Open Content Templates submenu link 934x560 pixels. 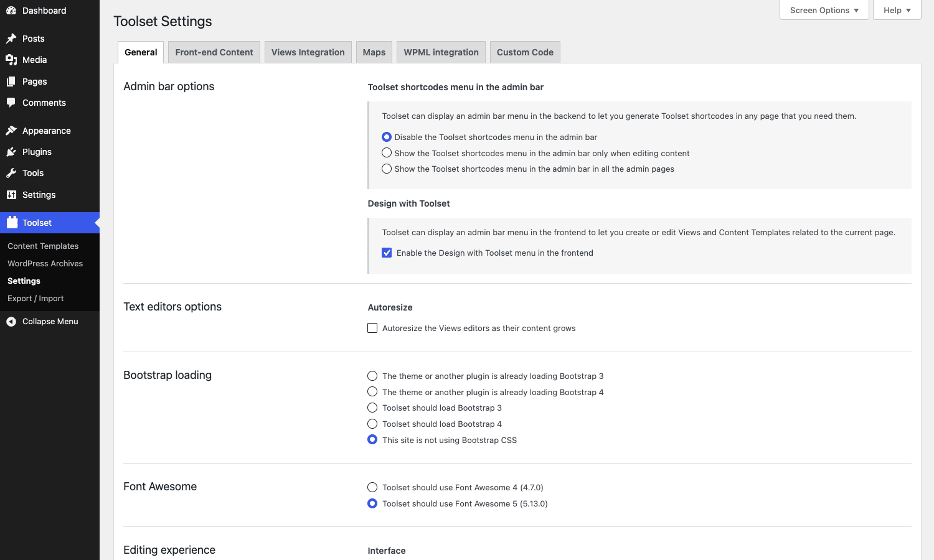click(x=43, y=246)
